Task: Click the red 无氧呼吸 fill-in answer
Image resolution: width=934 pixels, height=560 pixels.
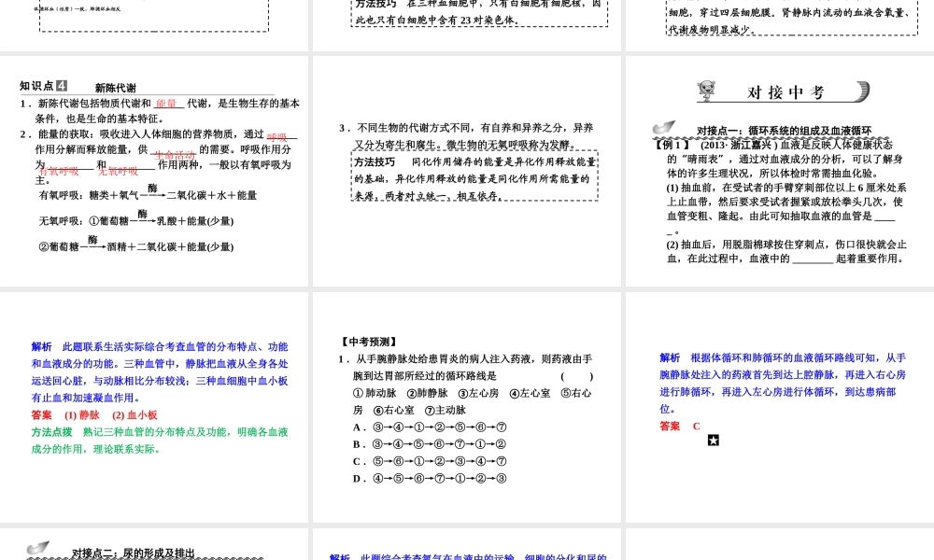Action: [118, 172]
